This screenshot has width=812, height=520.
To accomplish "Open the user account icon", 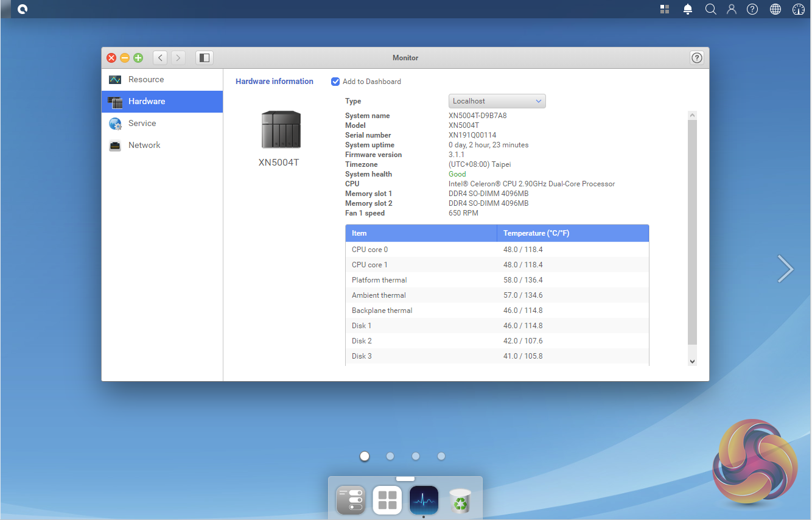I will 732,9.
